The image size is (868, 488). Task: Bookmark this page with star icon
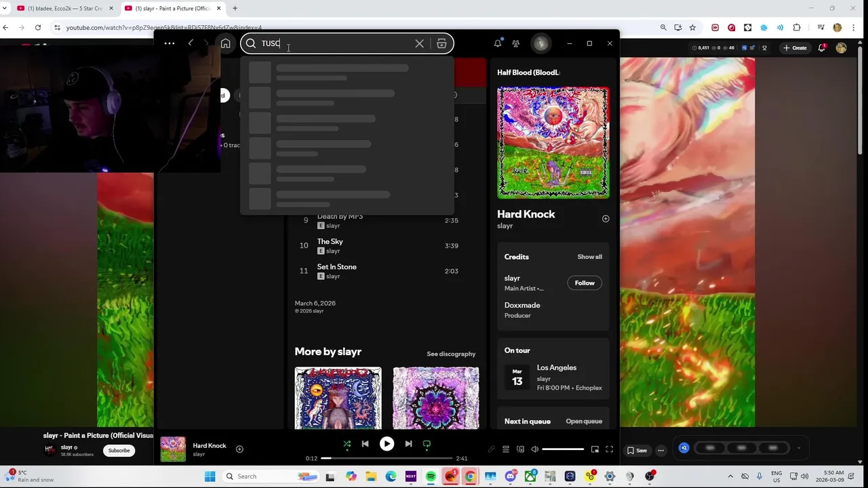point(692,27)
